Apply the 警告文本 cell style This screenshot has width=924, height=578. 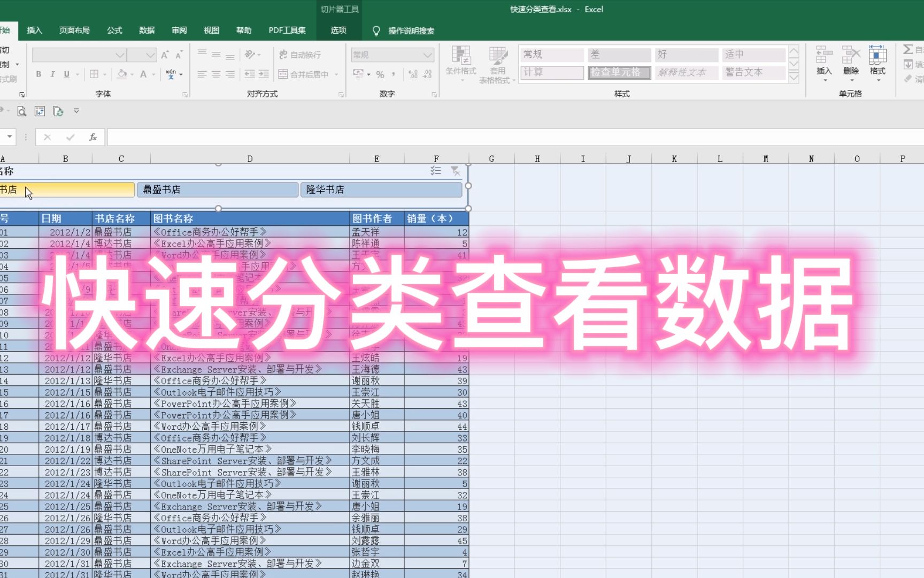(x=753, y=72)
